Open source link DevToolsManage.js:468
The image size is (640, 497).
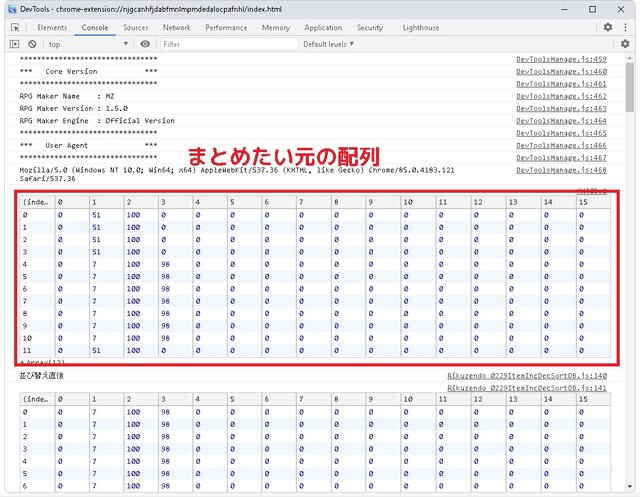click(x=561, y=170)
